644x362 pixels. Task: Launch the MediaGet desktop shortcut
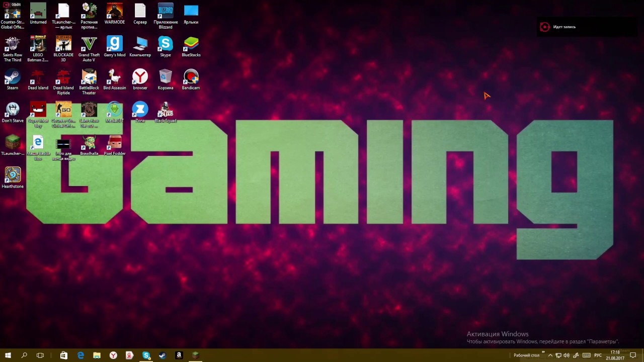click(x=115, y=112)
